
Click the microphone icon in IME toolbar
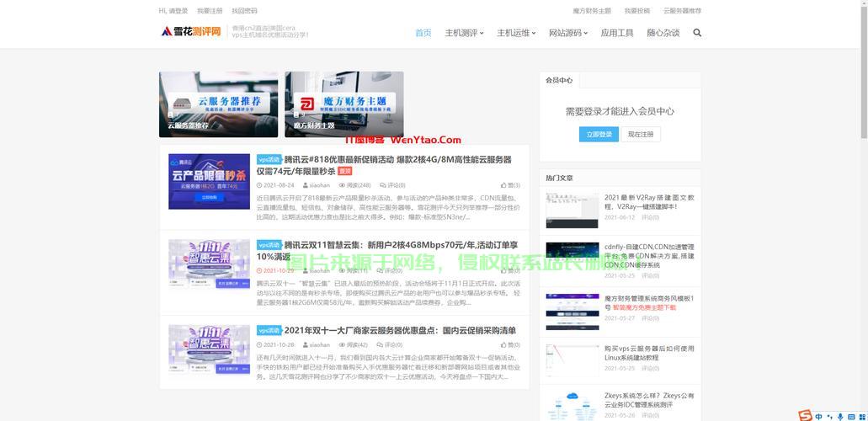coord(839,416)
